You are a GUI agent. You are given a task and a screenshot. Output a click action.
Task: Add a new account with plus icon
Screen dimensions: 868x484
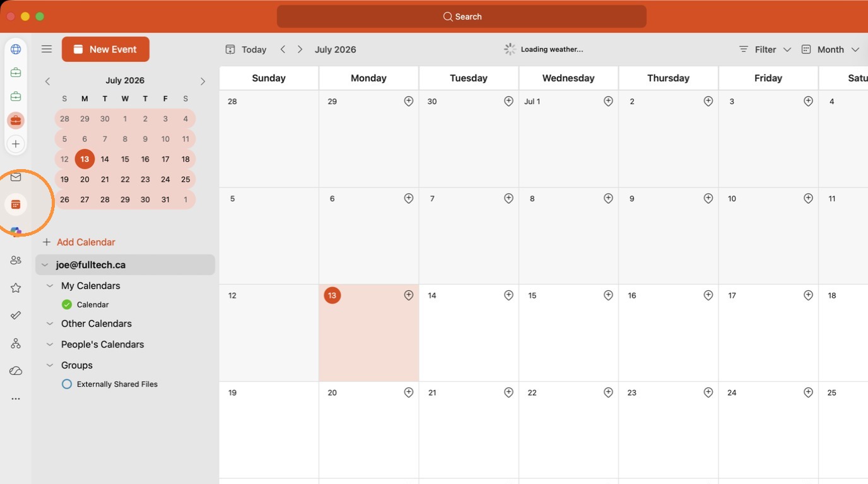point(16,144)
